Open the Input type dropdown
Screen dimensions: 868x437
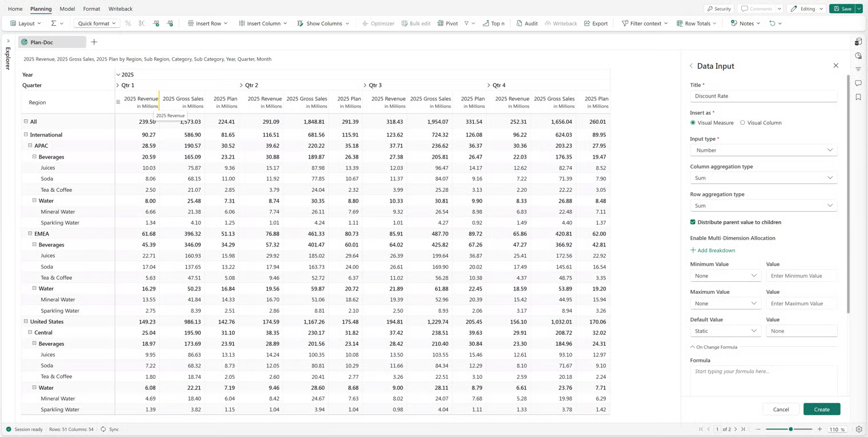[x=763, y=150]
